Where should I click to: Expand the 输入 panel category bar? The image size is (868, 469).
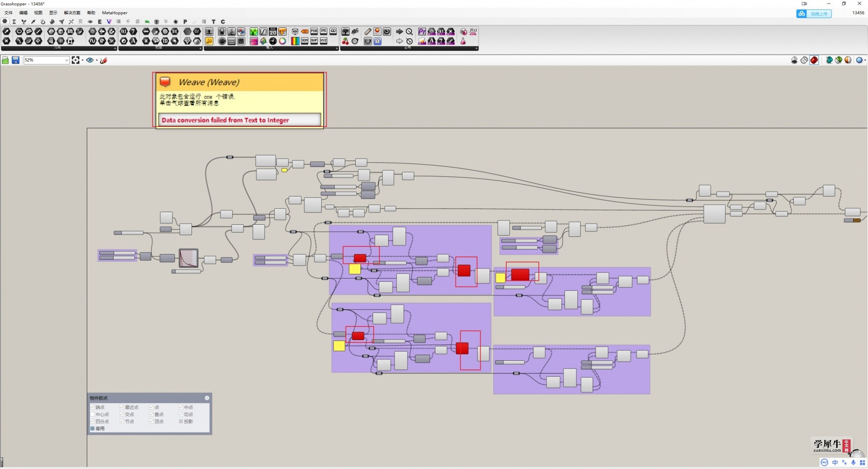point(271,48)
